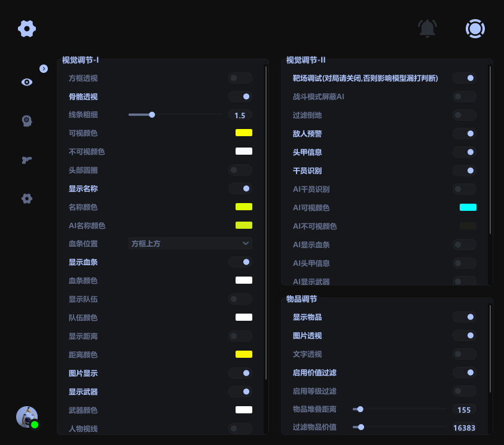
Task: Switch off the 显示物品 toggle
Action: click(x=465, y=317)
